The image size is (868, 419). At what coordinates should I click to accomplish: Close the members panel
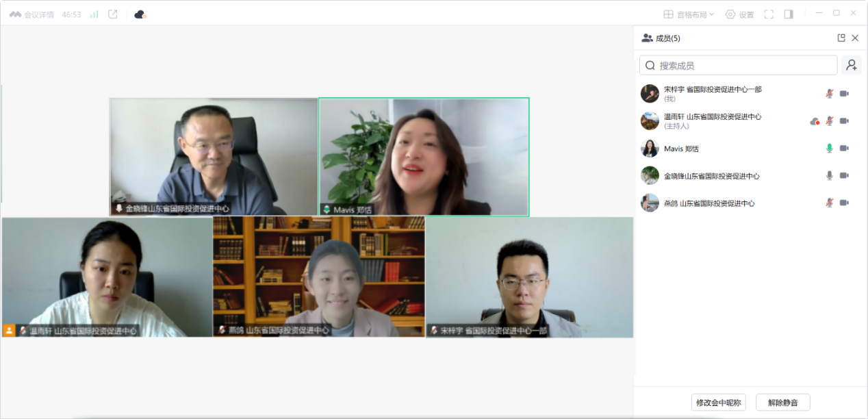coord(855,38)
